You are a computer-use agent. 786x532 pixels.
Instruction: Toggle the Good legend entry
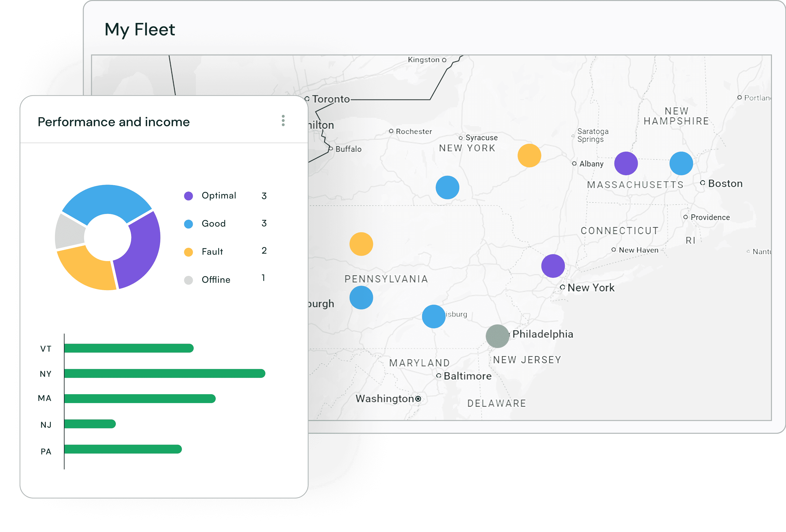tap(214, 224)
